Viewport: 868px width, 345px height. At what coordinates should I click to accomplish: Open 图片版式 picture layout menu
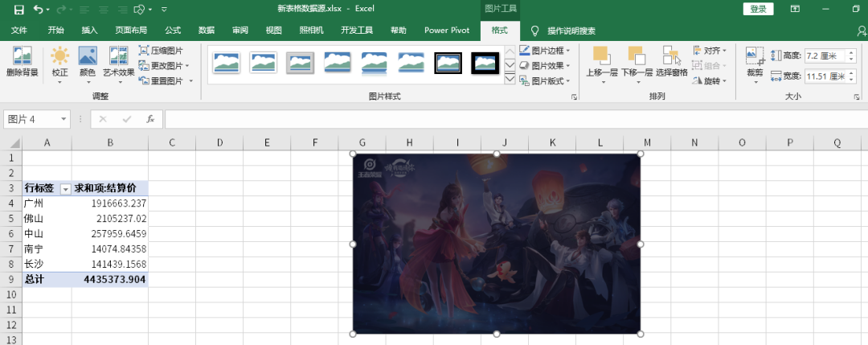coord(545,81)
